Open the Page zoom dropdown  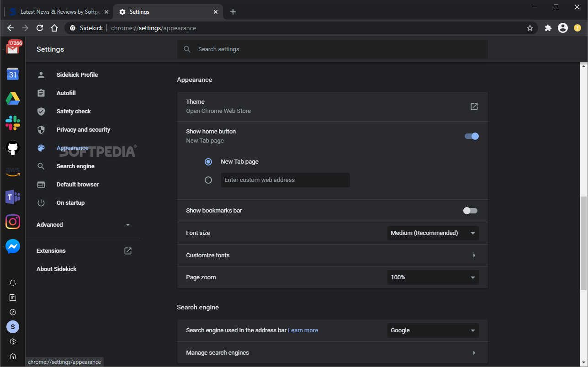[x=433, y=277]
